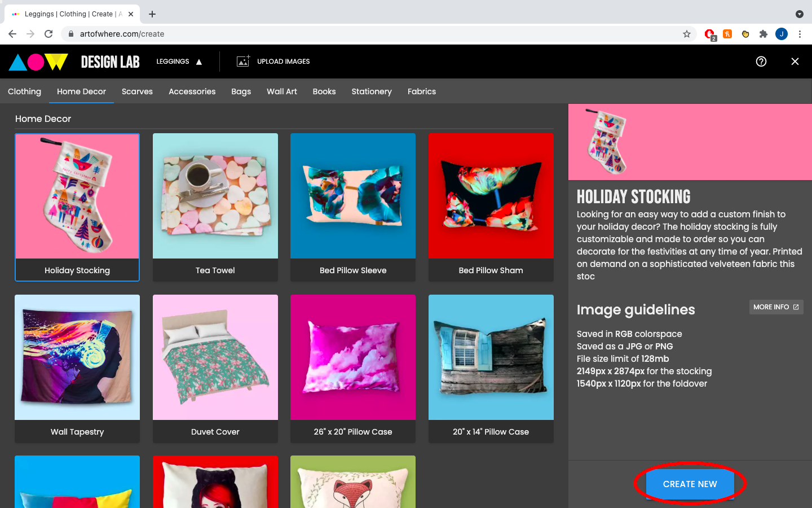Go back using browser back arrow

coord(12,34)
